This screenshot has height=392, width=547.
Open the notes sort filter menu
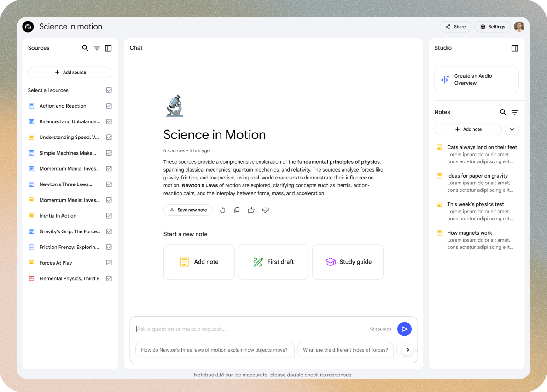515,112
